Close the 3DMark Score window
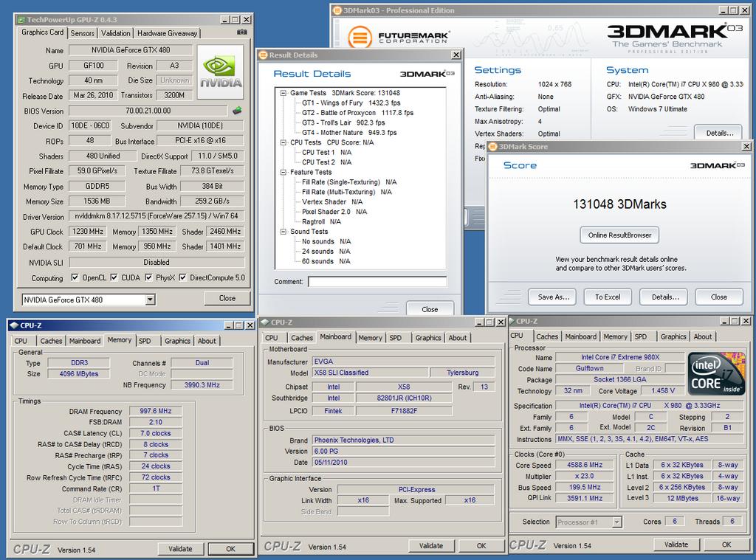The width and height of the screenshot is (756, 560). [x=746, y=146]
